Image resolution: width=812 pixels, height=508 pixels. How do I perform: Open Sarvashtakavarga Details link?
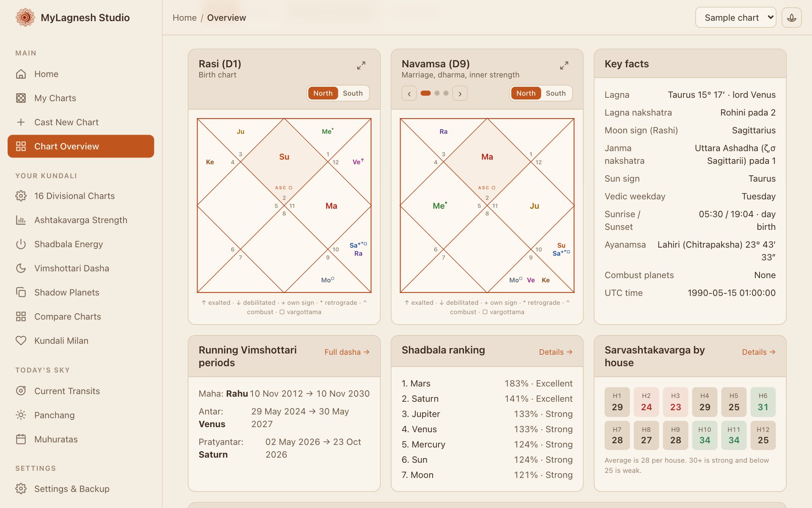pos(759,352)
